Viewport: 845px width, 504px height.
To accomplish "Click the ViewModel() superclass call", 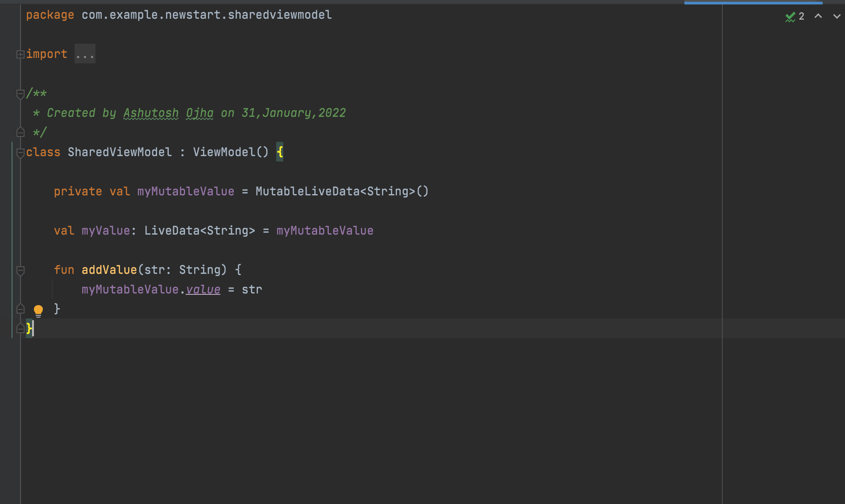I will coord(231,152).
